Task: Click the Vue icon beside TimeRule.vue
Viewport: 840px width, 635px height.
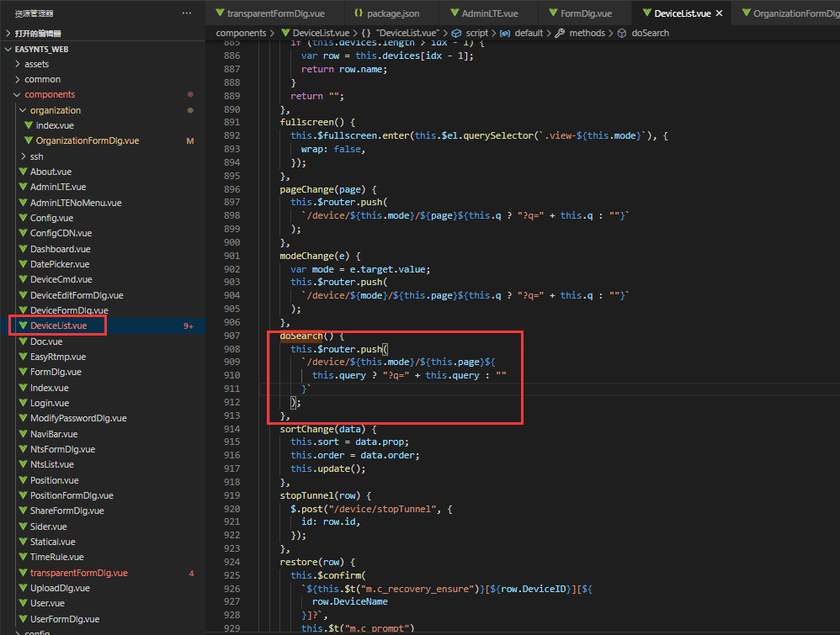Action: coord(23,557)
